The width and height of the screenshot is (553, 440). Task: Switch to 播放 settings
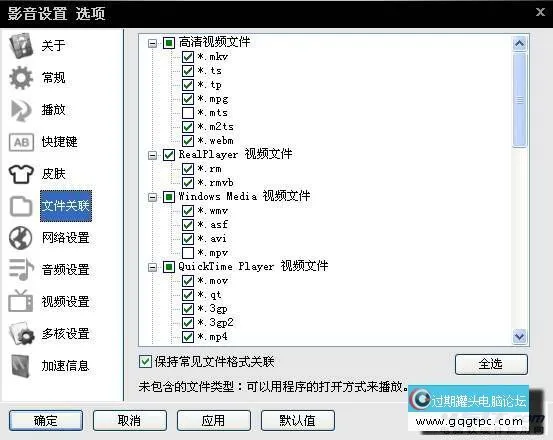point(54,110)
